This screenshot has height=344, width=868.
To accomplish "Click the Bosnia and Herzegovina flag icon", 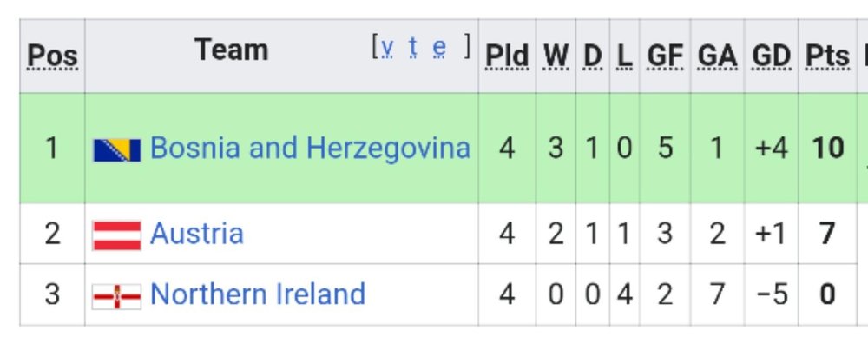I will [117, 150].
